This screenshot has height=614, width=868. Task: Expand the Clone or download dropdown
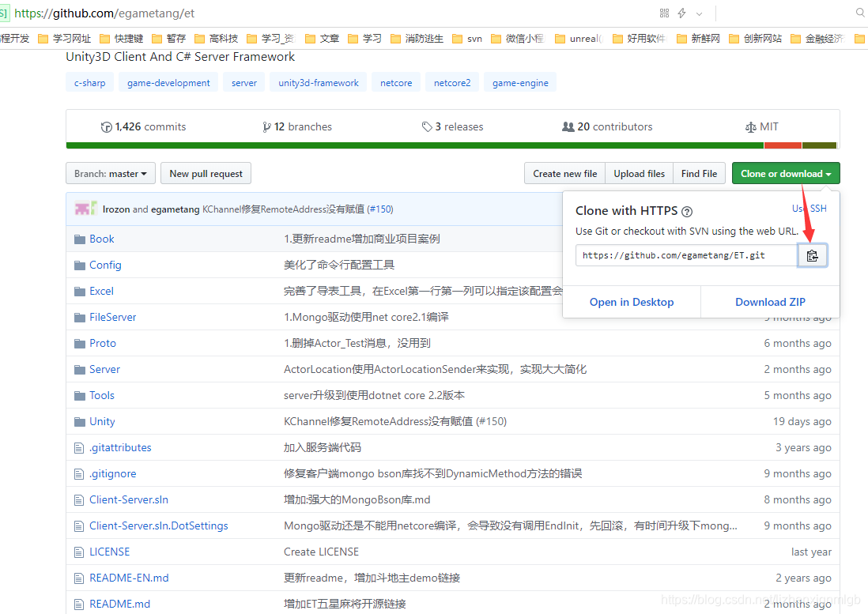(x=786, y=173)
